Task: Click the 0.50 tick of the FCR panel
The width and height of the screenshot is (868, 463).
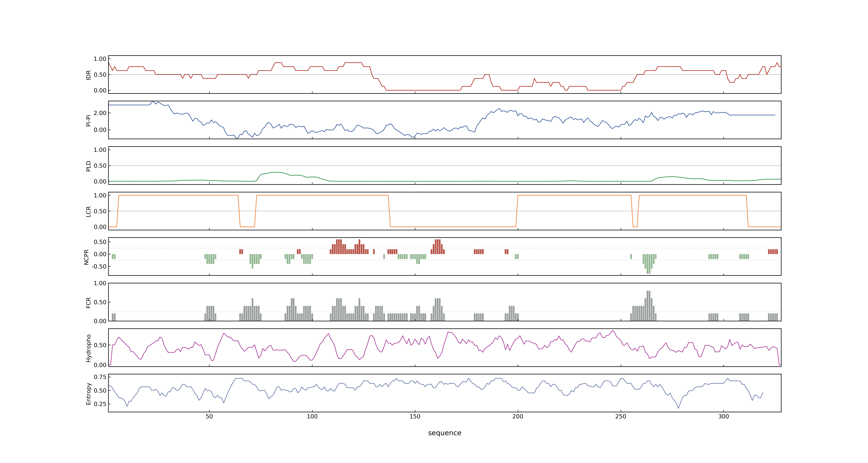Action: 100,302
